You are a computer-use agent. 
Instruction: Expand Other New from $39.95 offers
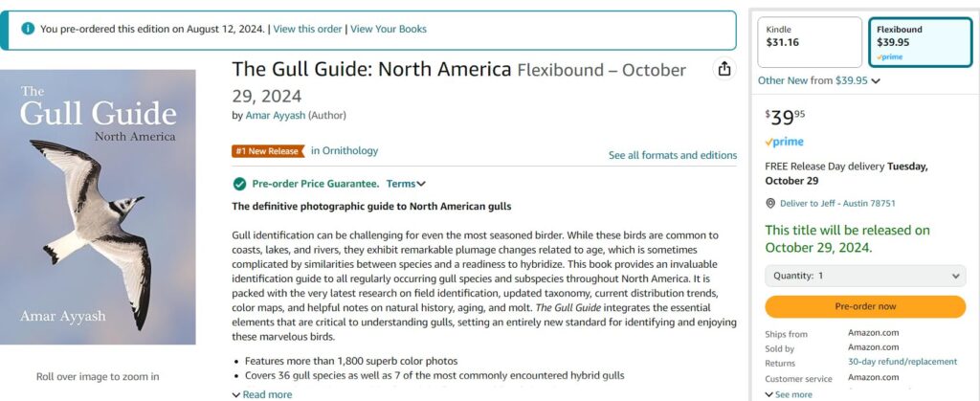(x=818, y=80)
